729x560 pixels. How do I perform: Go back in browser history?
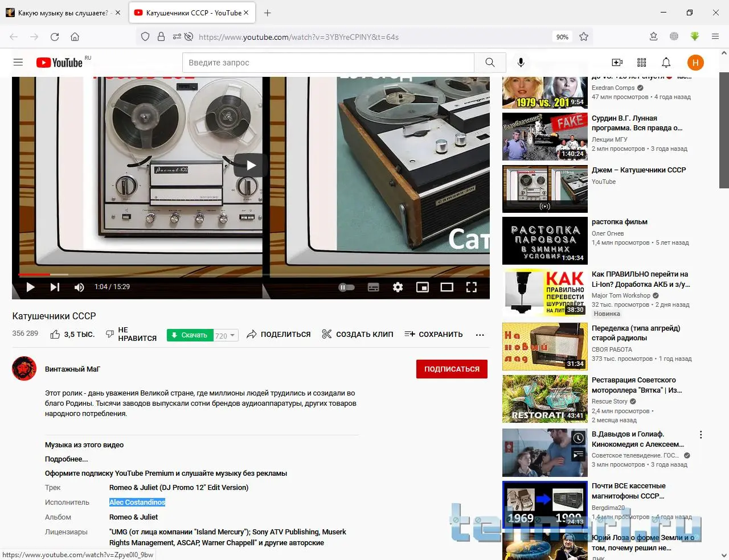tap(14, 37)
